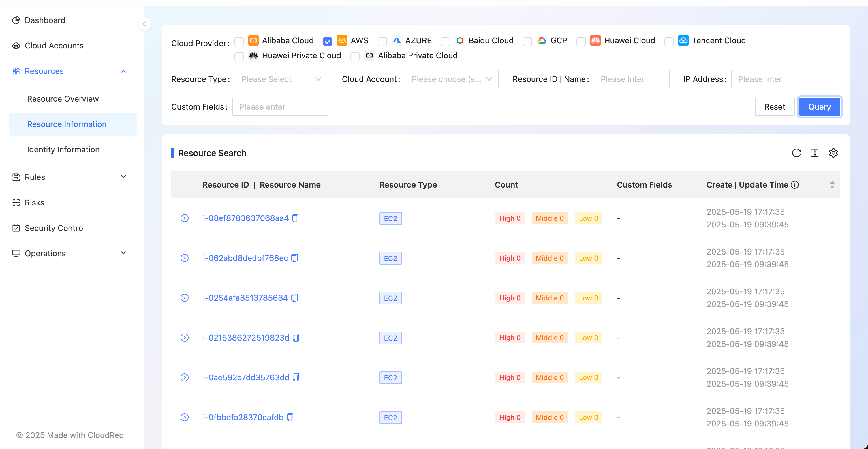Viewport: 868px width, 449px height.
Task: Copy resource ID i-062abd8dedbf768ec
Action: [x=294, y=258]
